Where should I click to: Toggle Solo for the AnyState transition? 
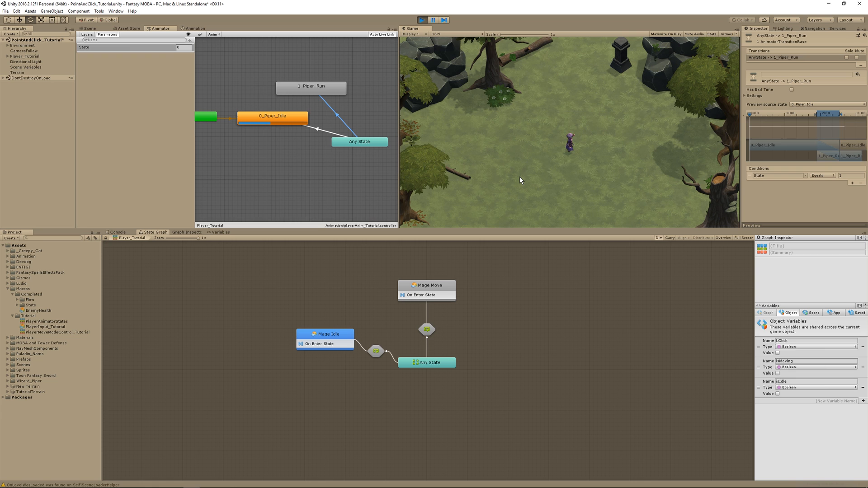(846, 57)
